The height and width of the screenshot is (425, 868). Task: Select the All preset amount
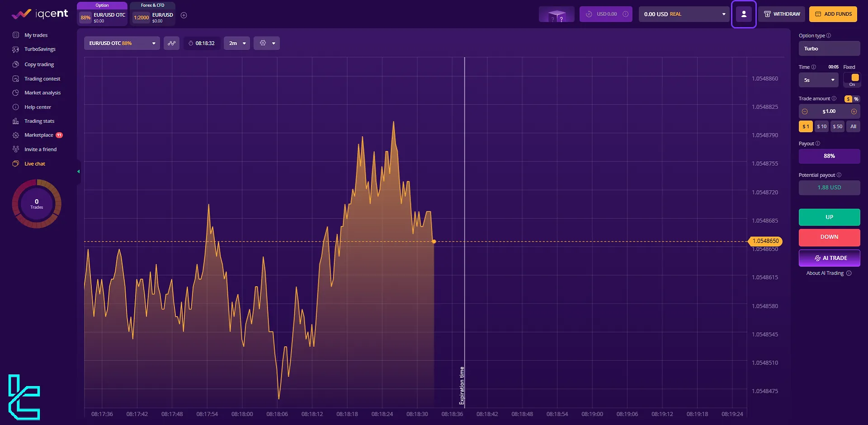tap(853, 127)
